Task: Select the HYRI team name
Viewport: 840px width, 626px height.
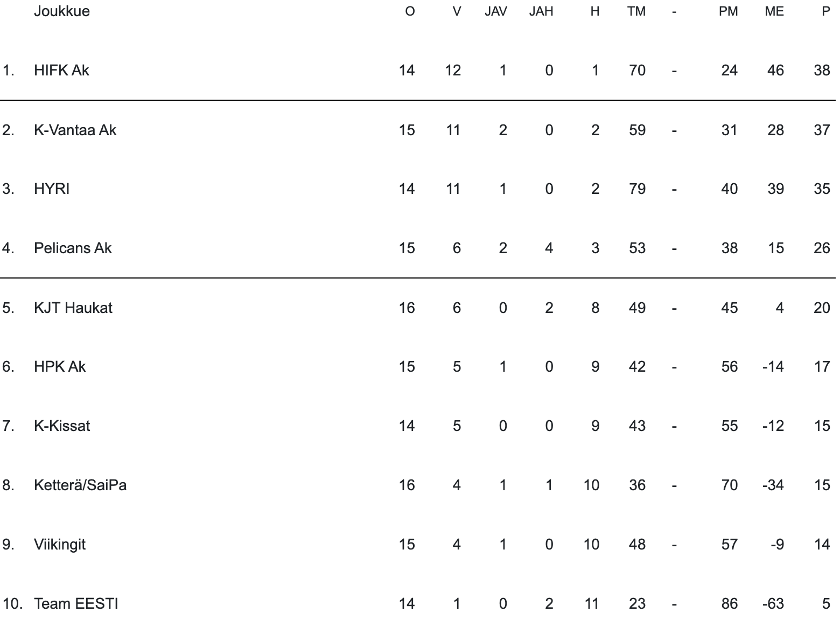Action: click(52, 189)
